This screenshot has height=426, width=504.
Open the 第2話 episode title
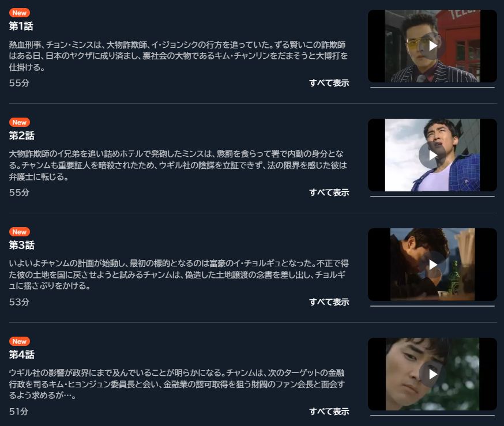pos(21,135)
